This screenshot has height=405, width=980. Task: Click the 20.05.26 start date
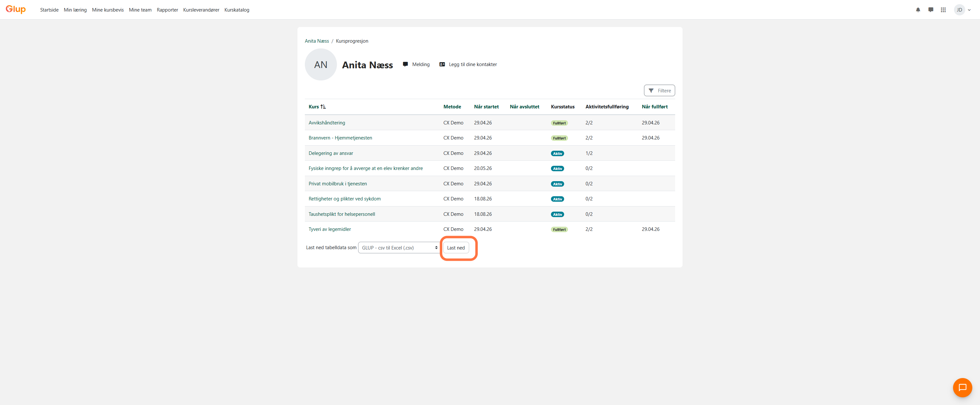(x=483, y=168)
